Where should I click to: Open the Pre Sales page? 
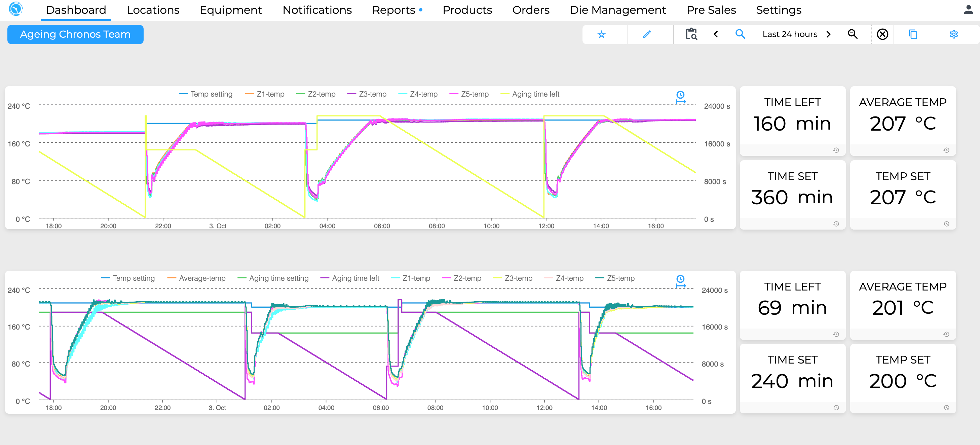pyautogui.click(x=711, y=10)
